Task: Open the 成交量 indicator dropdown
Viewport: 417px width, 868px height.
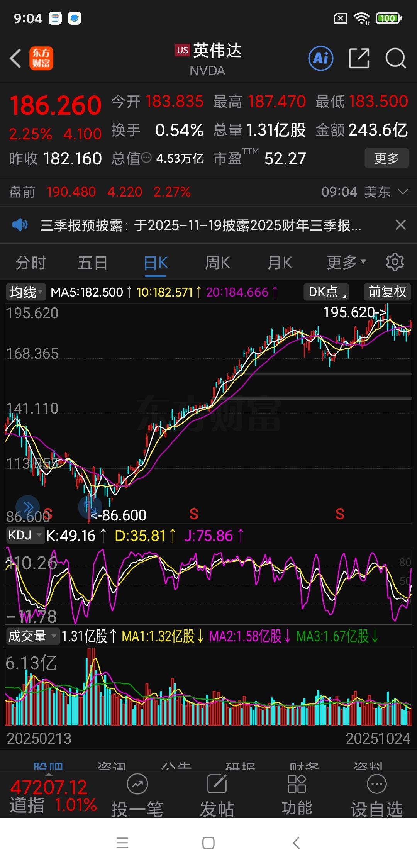Action: pos(32,636)
